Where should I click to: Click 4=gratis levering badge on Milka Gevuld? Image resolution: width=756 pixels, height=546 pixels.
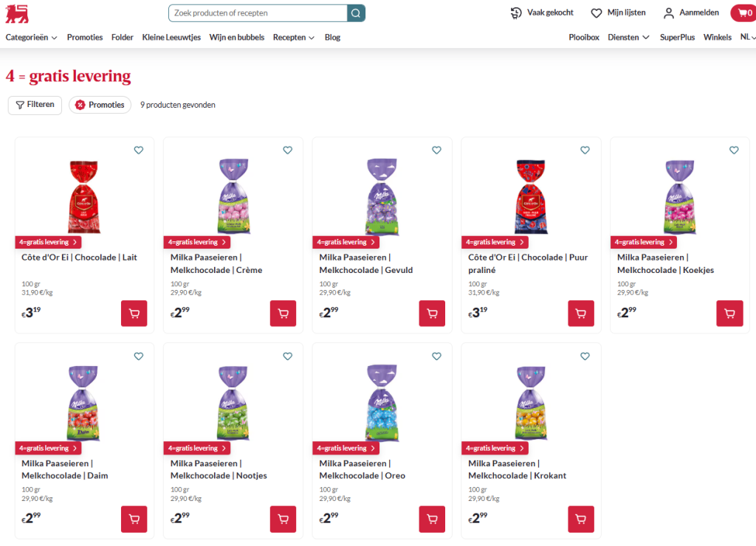point(346,242)
